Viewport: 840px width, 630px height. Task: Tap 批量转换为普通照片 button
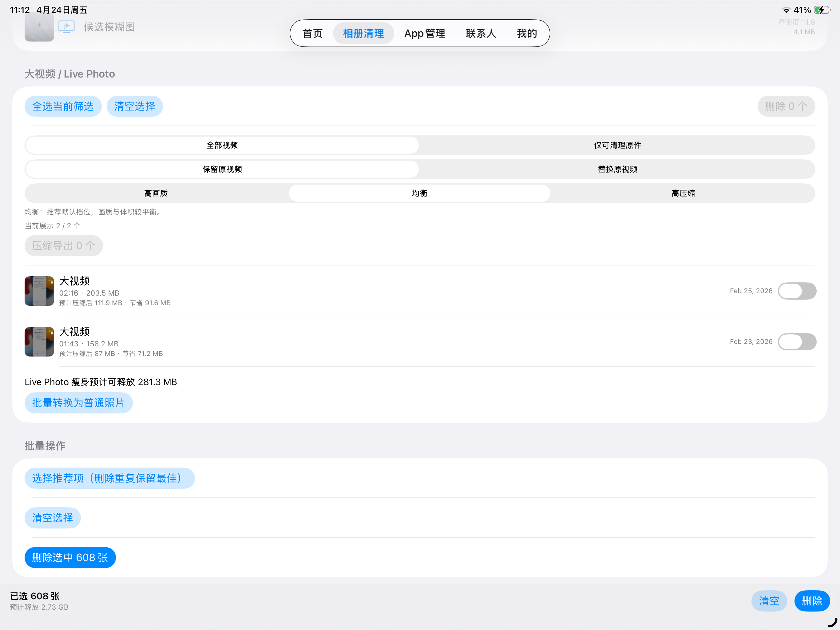[x=79, y=403]
